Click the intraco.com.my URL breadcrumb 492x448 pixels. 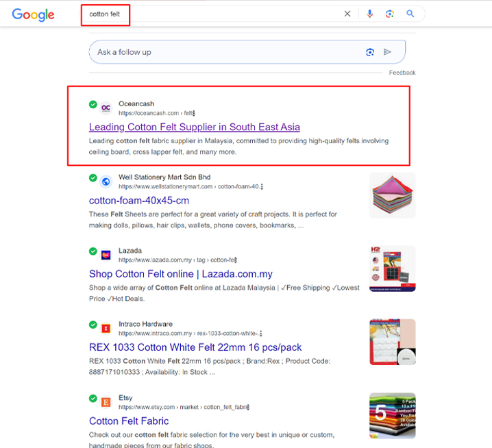pos(188,334)
